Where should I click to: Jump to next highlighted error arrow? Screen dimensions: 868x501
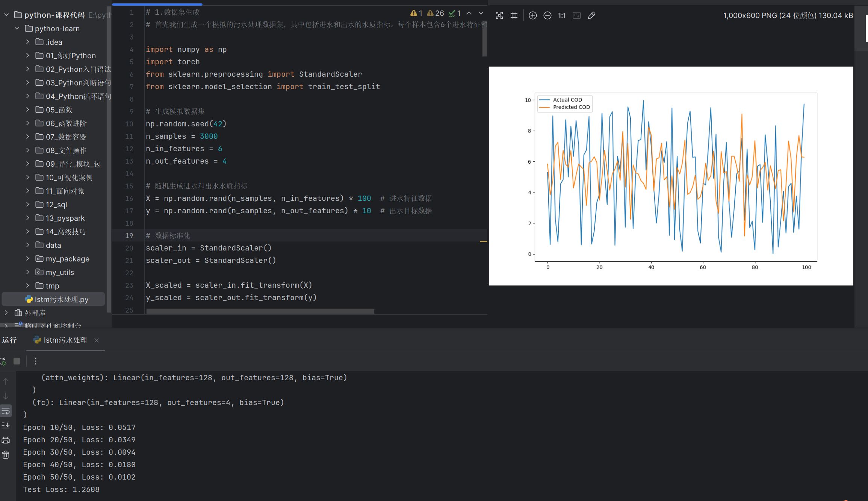click(481, 13)
